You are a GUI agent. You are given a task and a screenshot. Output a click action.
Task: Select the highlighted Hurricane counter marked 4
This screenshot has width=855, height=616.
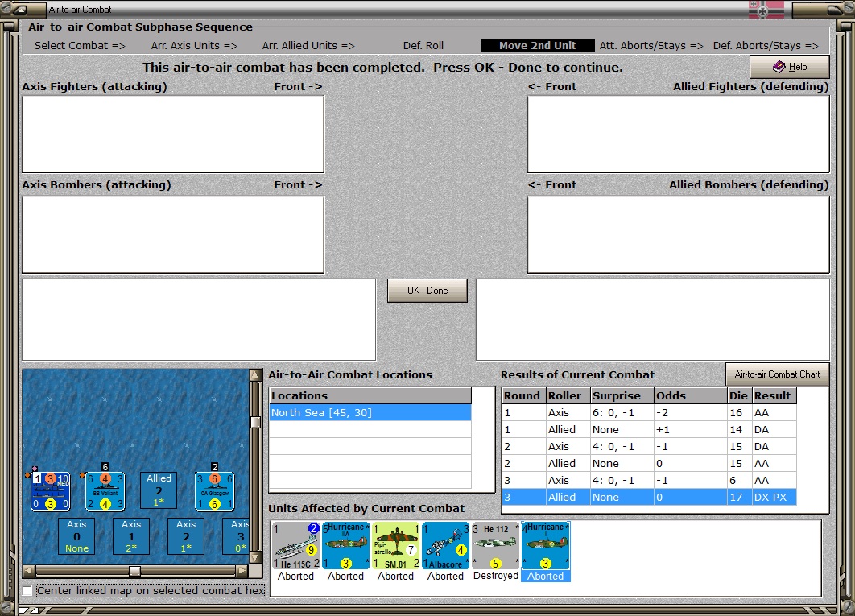click(545, 546)
